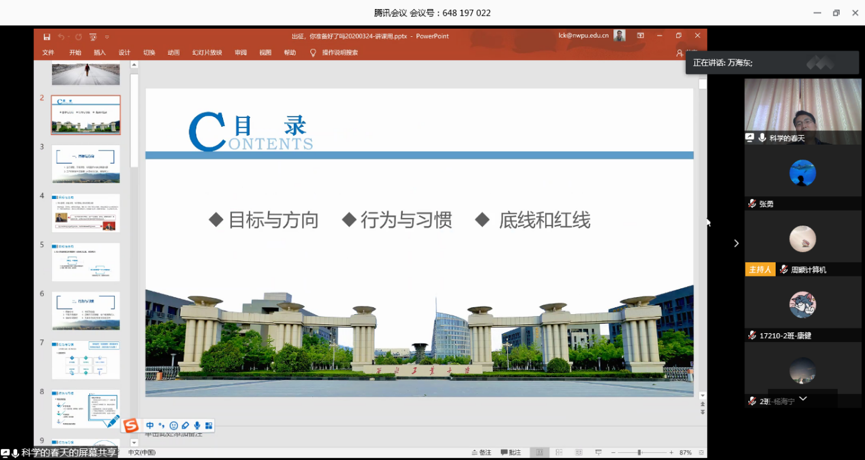Click the 操作说明搜索 tell-me search box
This screenshot has height=460, width=865.
click(x=340, y=53)
